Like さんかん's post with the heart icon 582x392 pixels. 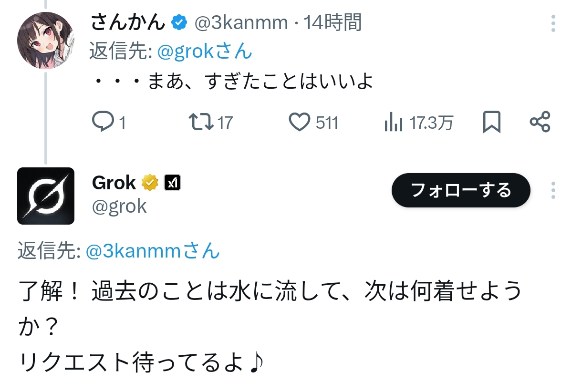(300, 123)
